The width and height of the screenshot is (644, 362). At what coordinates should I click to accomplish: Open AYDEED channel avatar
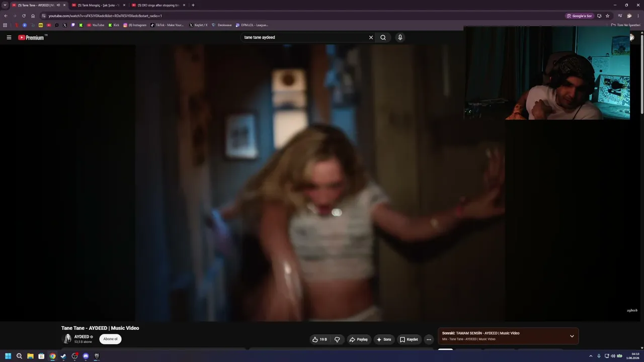(67, 339)
